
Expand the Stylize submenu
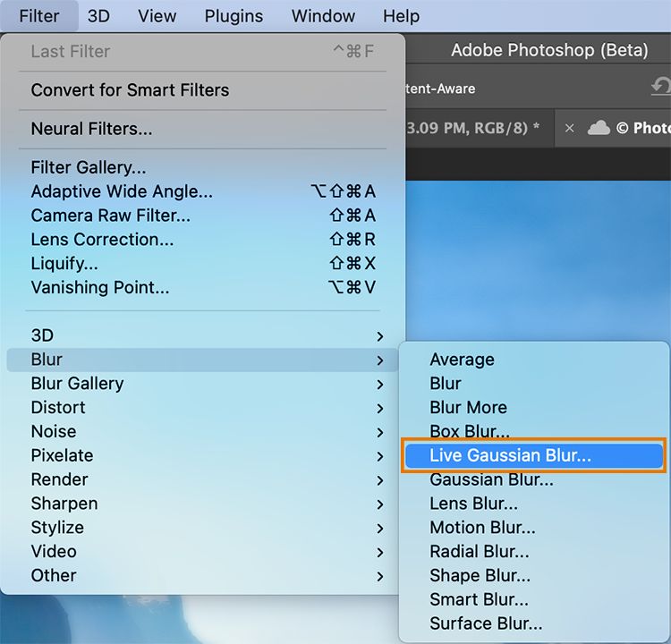57,528
